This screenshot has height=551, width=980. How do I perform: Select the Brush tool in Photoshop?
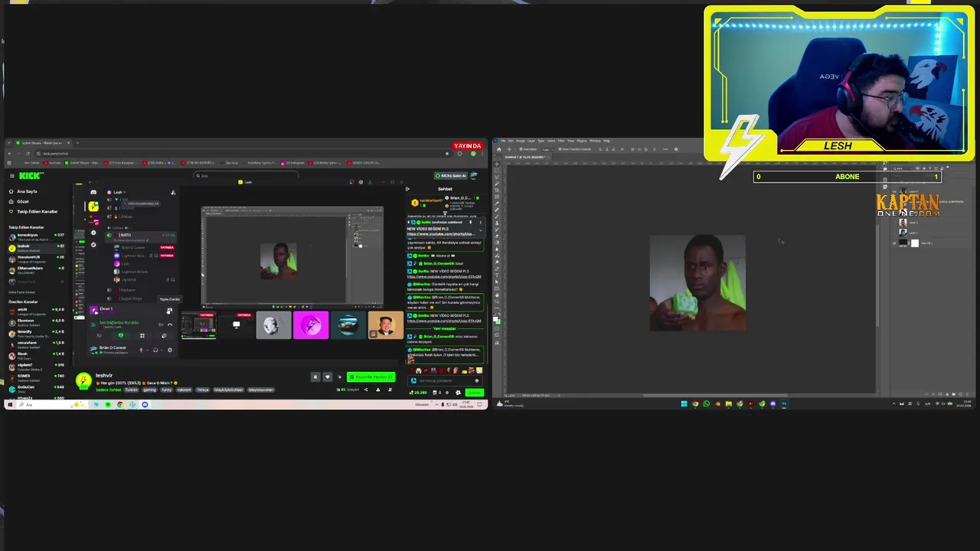[497, 217]
